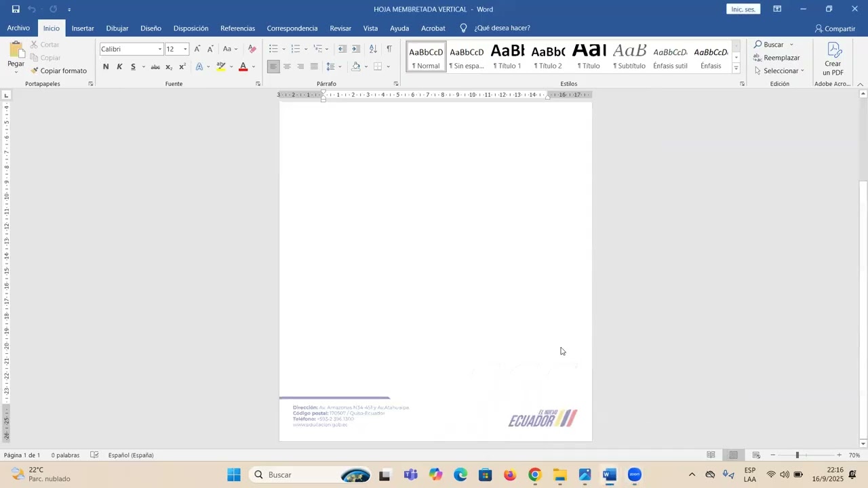Click the 0 palabras word count
The height and width of the screenshot is (488, 868).
(65, 455)
